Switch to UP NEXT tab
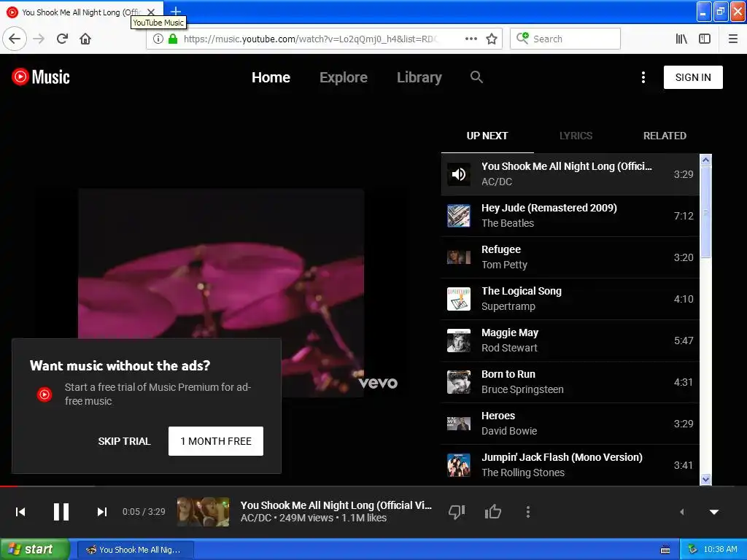The image size is (747, 560). tap(487, 136)
